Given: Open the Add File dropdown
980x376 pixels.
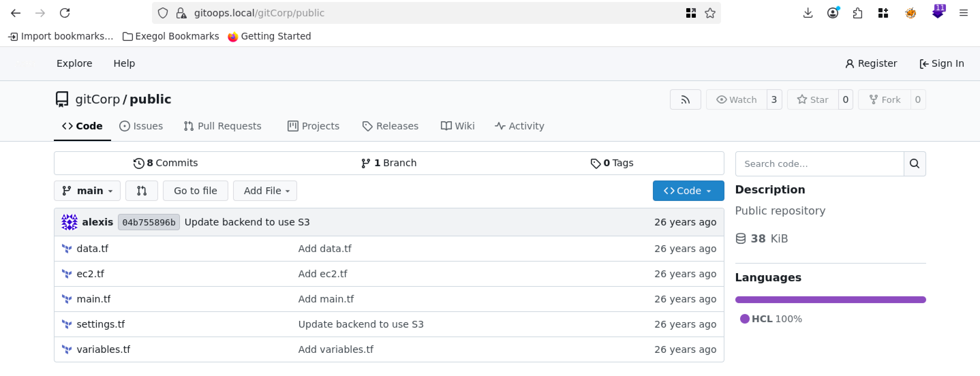Looking at the screenshot, I should 265,190.
